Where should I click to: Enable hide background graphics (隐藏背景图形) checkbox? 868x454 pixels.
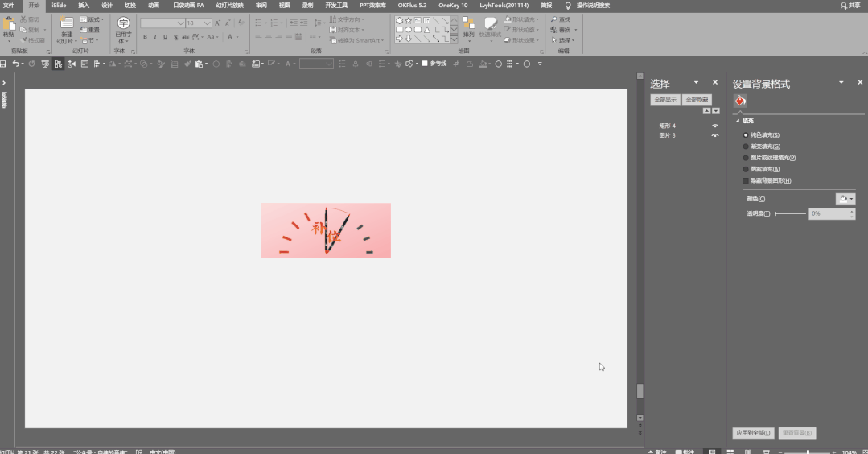click(746, 180)
